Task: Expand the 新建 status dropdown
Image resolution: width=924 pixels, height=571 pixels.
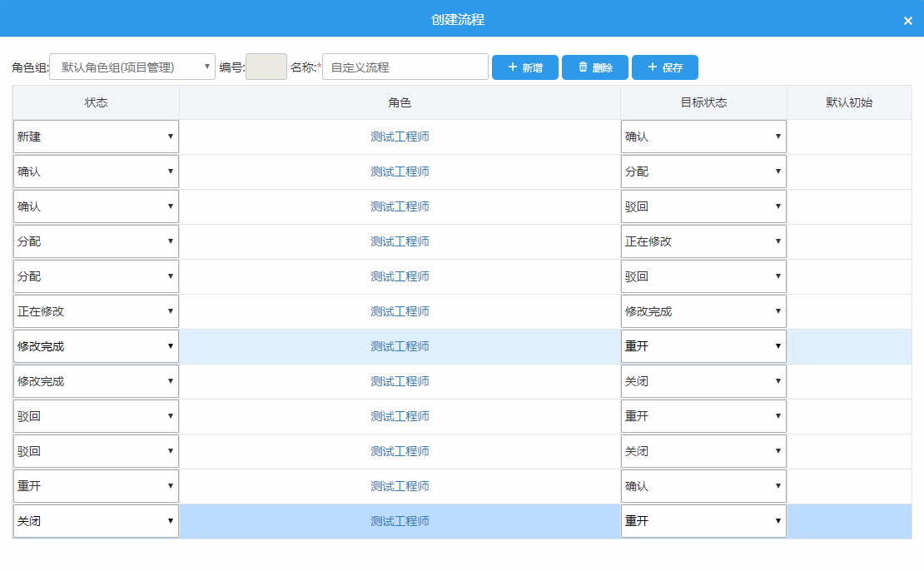Action: [x=96, y=137]
